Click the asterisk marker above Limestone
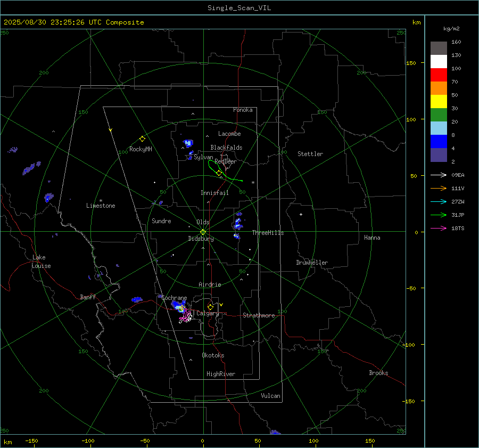 pos(101,201)
